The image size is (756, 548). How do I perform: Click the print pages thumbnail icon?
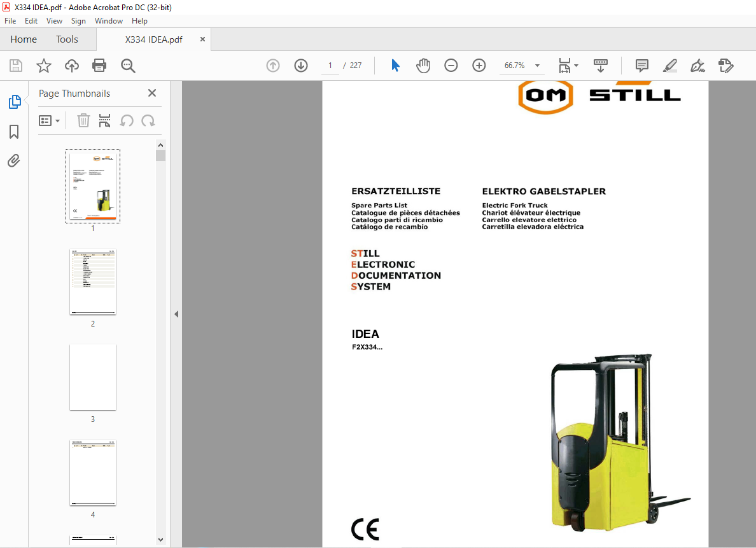[x=104, y=120]
